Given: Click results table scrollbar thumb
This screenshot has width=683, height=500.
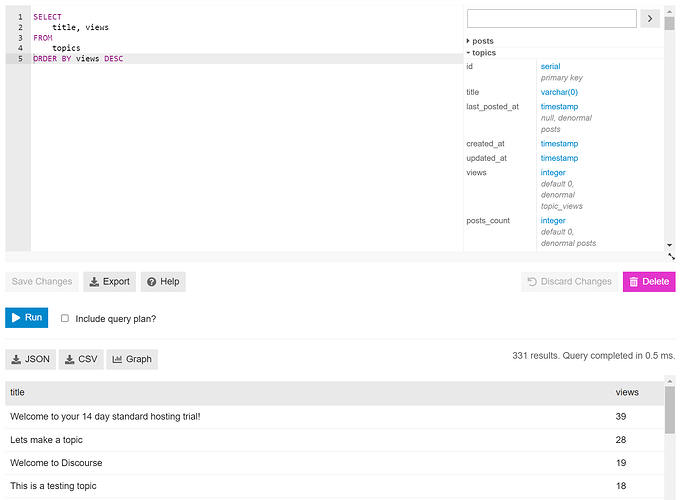Looking at the screenshot, I should pos(669,409).
